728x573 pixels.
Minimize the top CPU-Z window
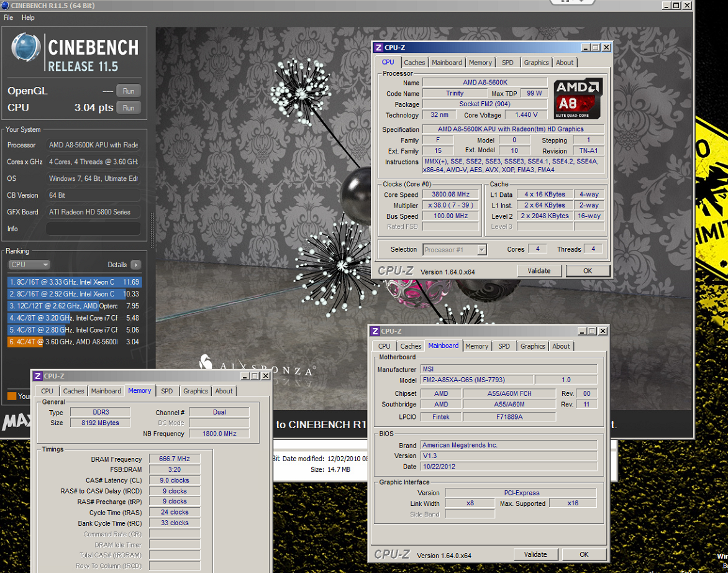[586, 47]
